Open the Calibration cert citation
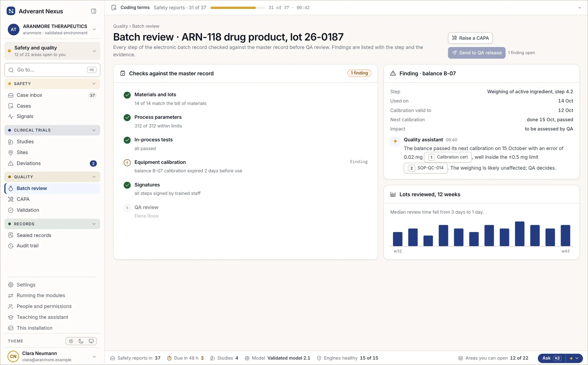 point(448,157)
